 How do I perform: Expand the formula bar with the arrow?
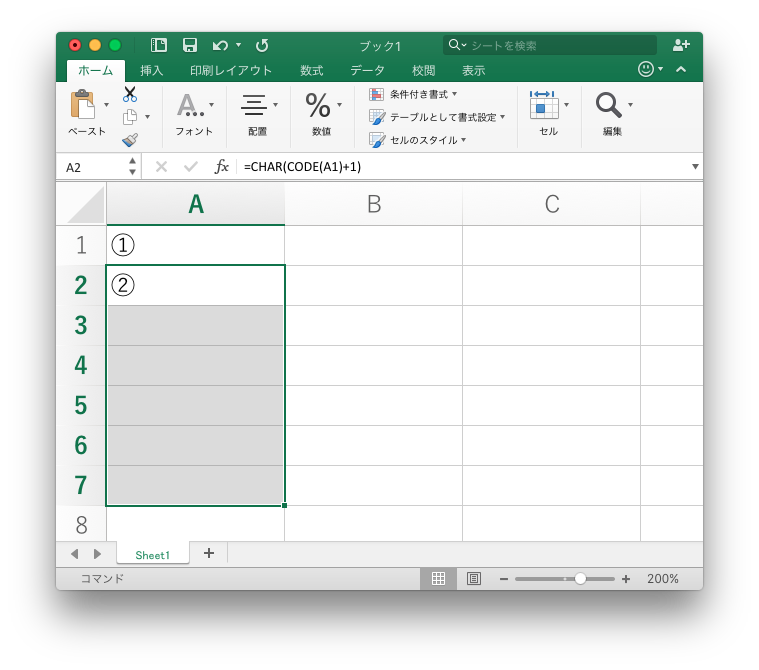[x=695, y=167]
